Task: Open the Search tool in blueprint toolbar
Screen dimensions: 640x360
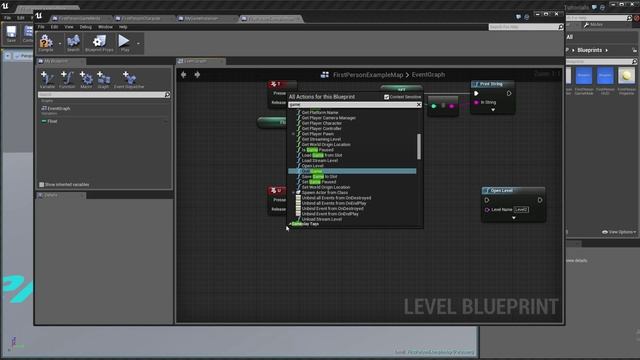Action: click(x=73, y=42)
